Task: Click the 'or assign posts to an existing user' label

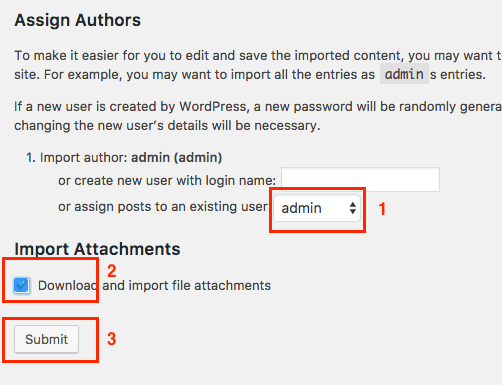Action: (163, 207)
